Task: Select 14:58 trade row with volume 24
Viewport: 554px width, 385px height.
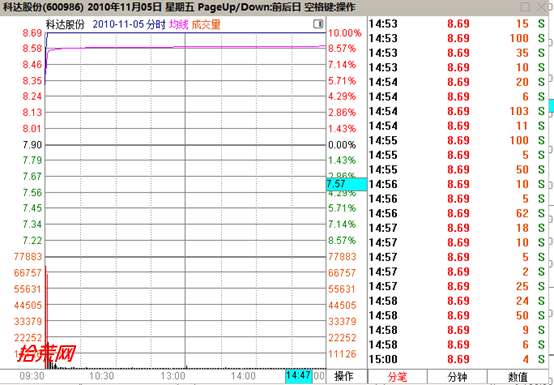Action: 457,301
